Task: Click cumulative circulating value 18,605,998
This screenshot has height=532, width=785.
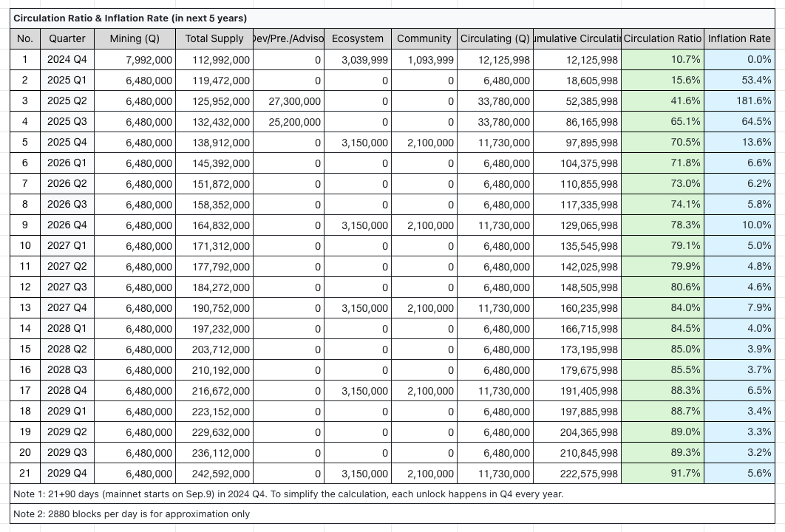Action: [577, 80]
